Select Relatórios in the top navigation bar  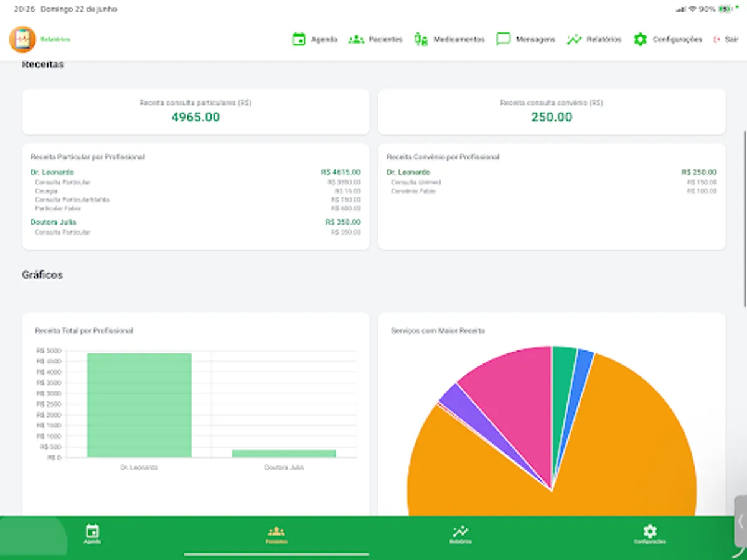click(x=594, y=39)
